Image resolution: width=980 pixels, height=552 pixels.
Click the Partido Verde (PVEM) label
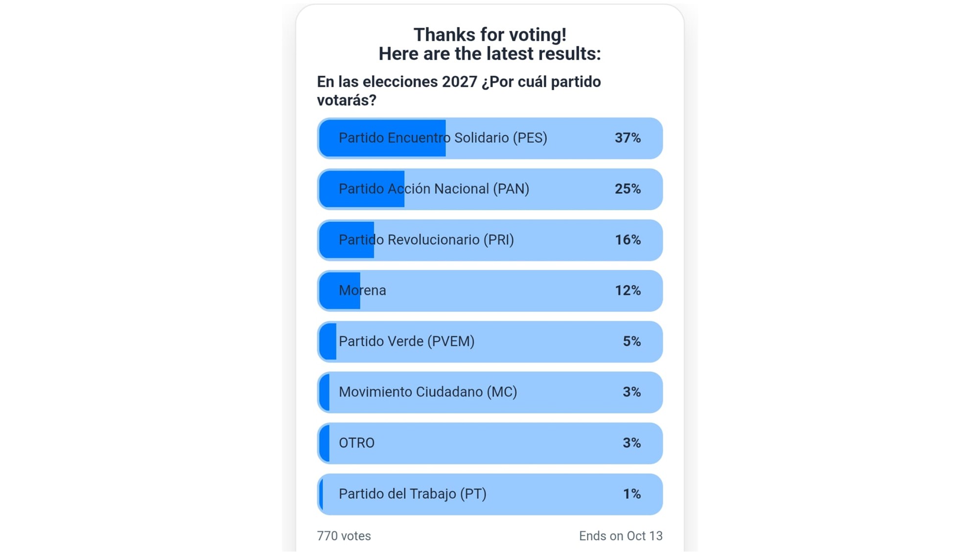coord(406,341)
